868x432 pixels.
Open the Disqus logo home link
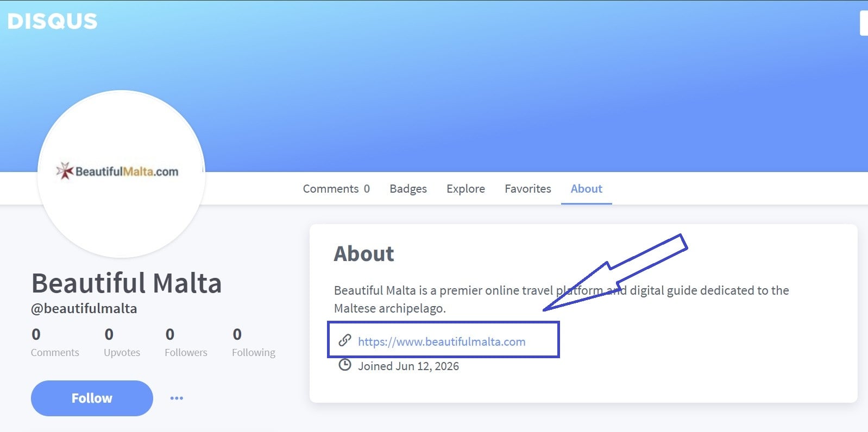pyautogui.click(x=53, y=21)
